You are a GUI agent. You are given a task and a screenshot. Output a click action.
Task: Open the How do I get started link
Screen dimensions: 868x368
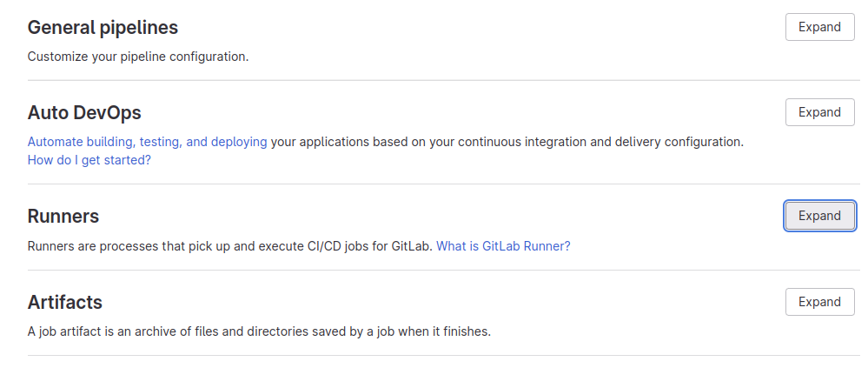pos(89,160)
